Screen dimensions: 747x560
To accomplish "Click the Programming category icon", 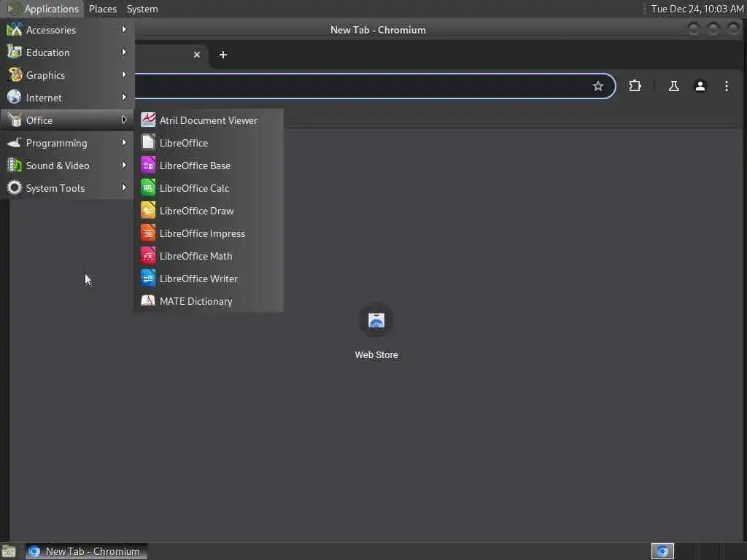I will click(15, 142).
